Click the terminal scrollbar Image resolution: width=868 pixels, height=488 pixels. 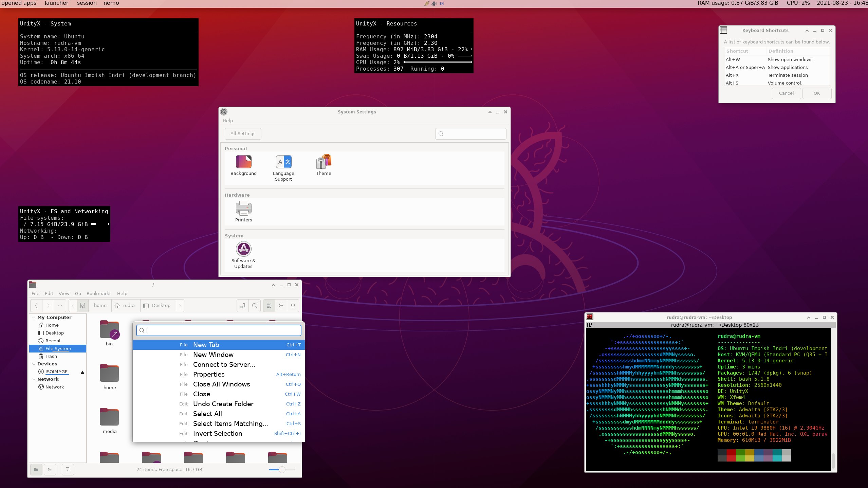833,460
